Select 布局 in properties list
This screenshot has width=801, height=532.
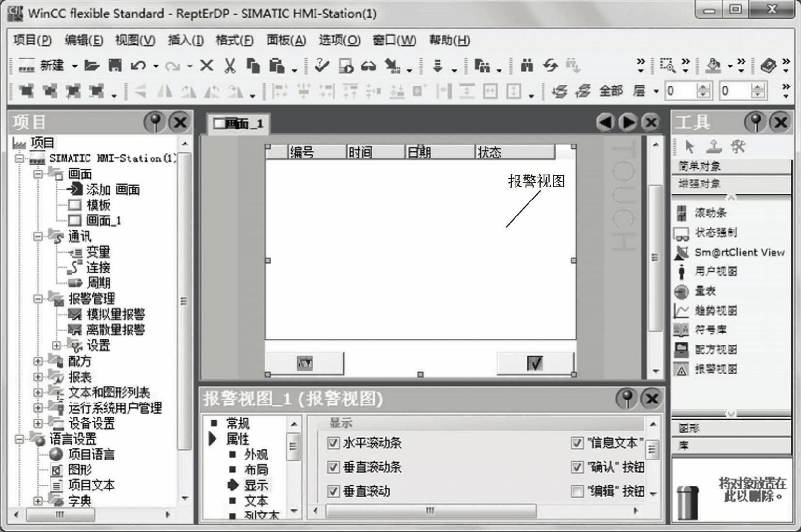pos(256,470)
